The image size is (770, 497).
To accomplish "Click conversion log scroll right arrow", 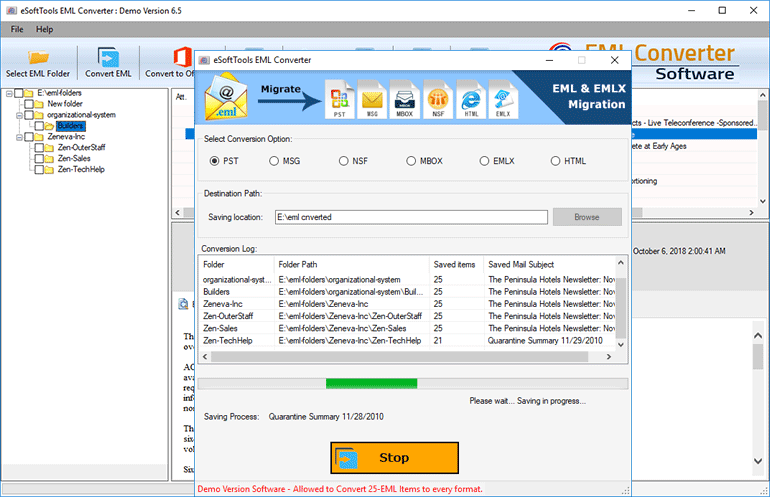I will (x=609, y=357).
